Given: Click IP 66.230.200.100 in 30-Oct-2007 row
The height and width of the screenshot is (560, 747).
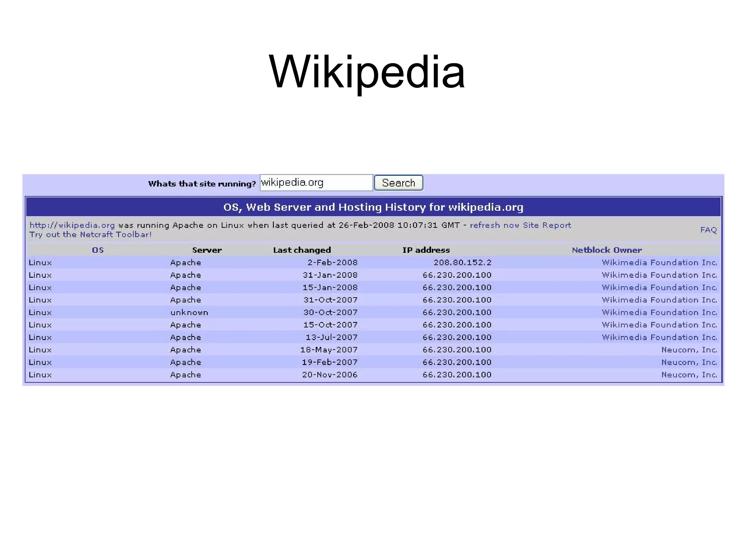Looking at the screenshot, I should point(457,312).
